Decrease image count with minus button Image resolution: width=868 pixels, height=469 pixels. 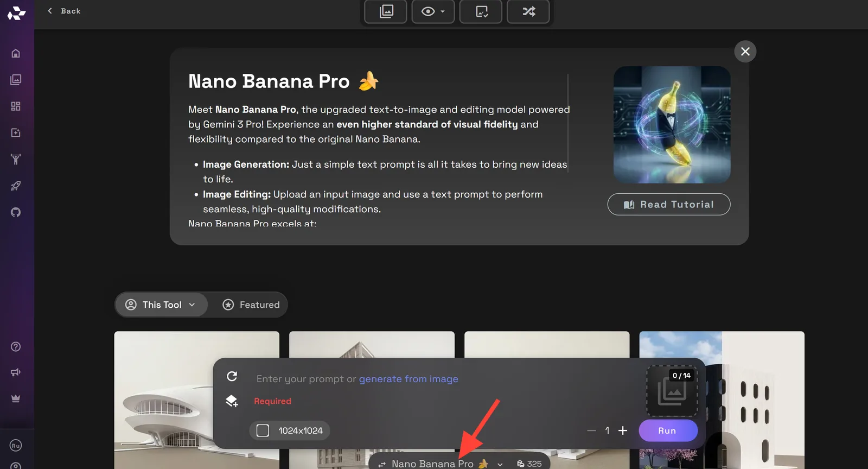pos(591,430)
